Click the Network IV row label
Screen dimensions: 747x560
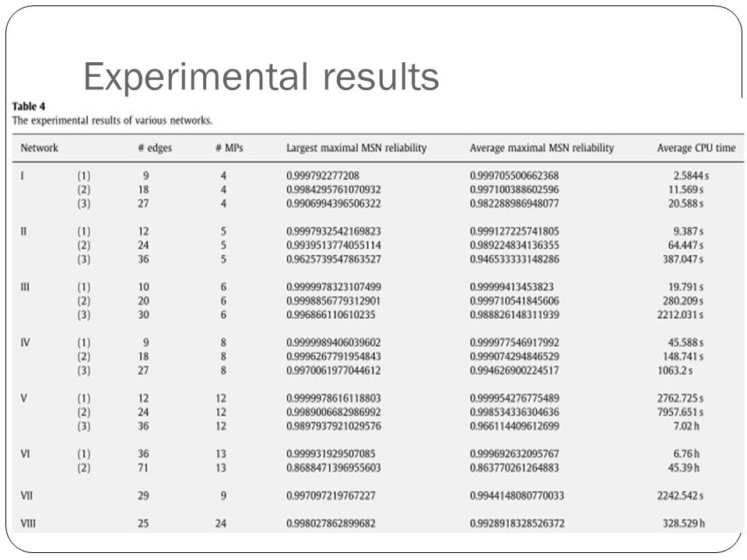click(25, 342)
